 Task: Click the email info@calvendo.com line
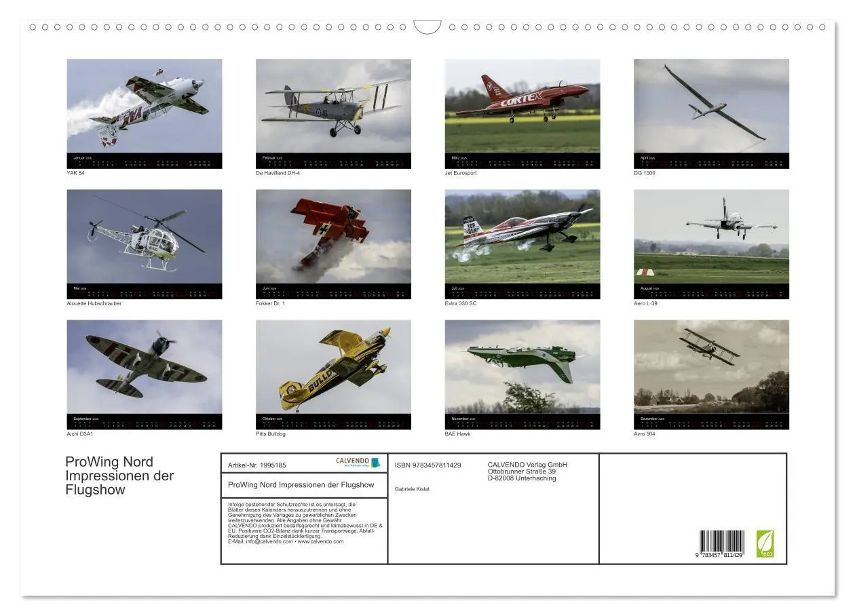click(x=286, y=541)
